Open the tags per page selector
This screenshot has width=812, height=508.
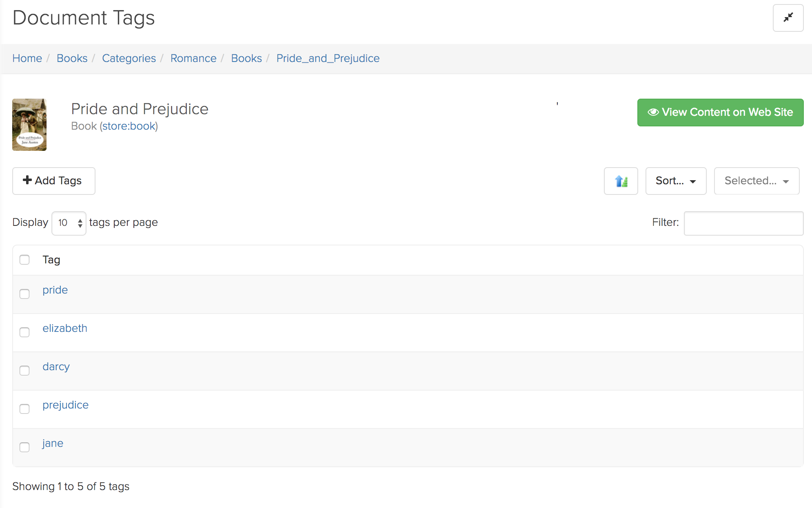pos(69,223)
